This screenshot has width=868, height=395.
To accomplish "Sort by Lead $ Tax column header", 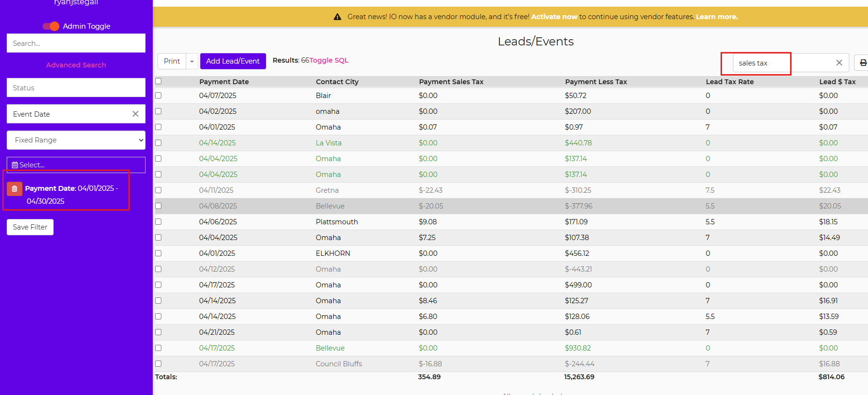I will coord(837,82).
